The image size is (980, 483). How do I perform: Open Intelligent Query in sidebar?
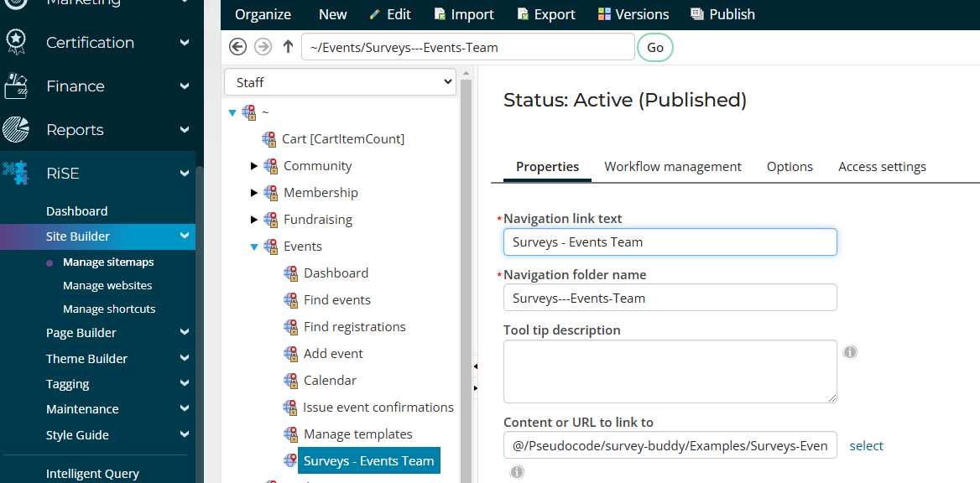(x=92, y=474)
